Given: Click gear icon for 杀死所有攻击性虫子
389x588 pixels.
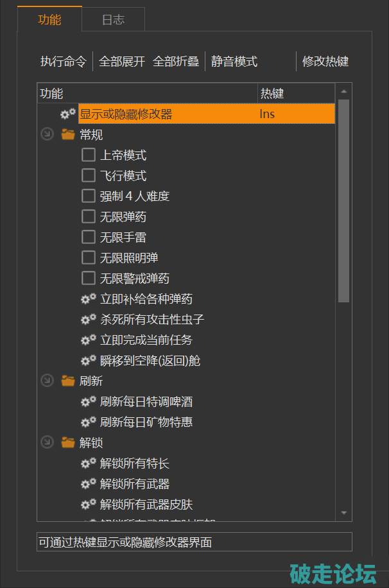Looking at the screenshot, I should 88,320.
